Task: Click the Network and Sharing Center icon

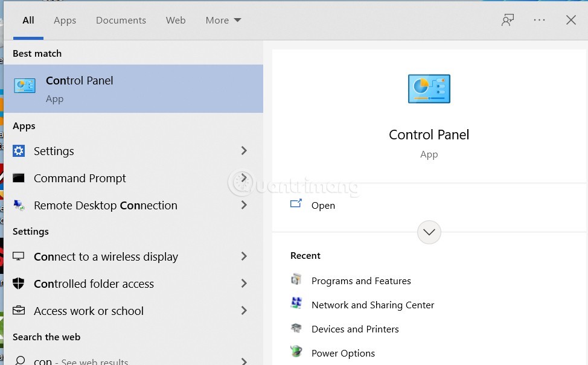Action: pyautogui.click(x=296, y=303)
